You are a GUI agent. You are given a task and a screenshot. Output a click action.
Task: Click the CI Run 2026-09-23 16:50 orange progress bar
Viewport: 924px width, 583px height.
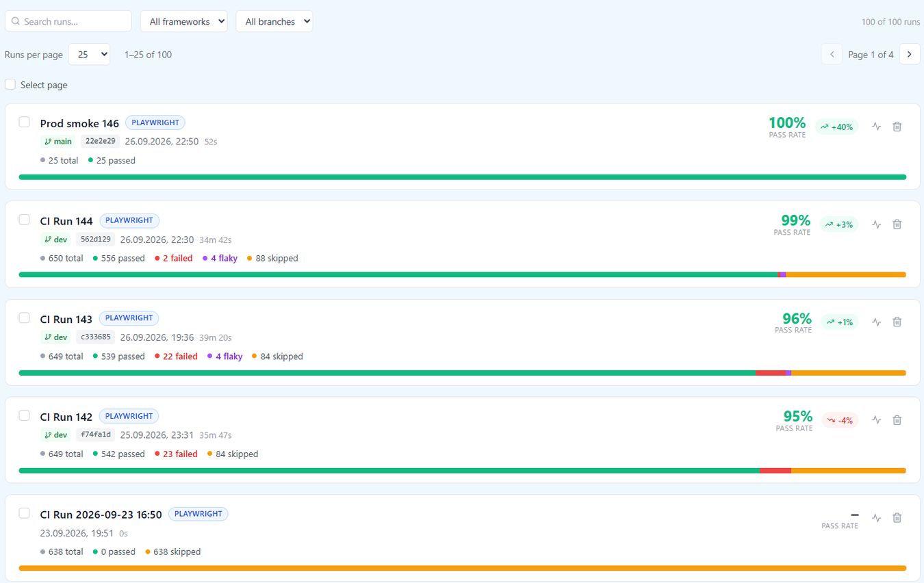click(463, 568)
